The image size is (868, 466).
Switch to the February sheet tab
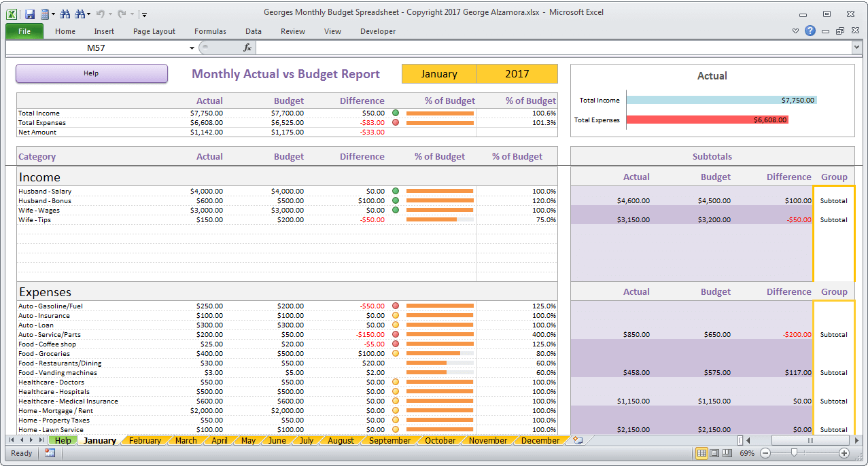pyautogui.click(x=144, y=440)
